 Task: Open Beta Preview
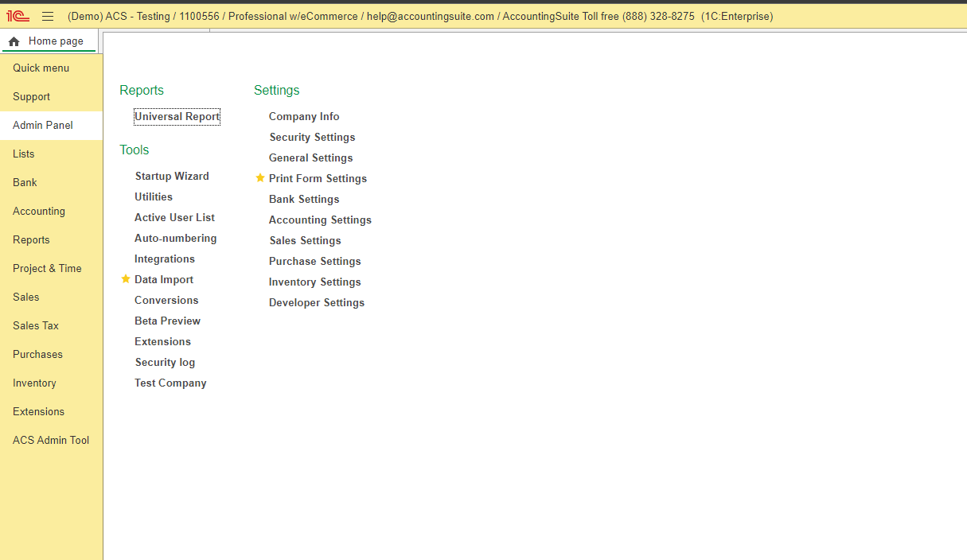[x=167, y=321]
